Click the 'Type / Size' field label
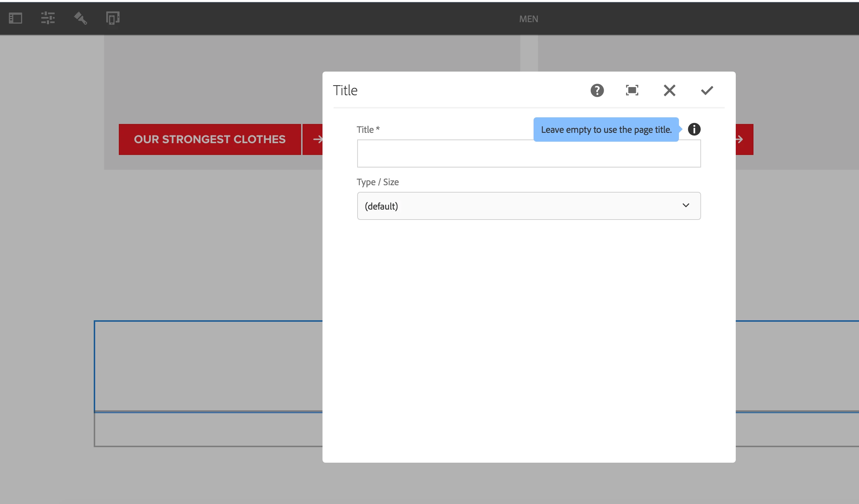859x504 pixels. click(x=377, y=182)
